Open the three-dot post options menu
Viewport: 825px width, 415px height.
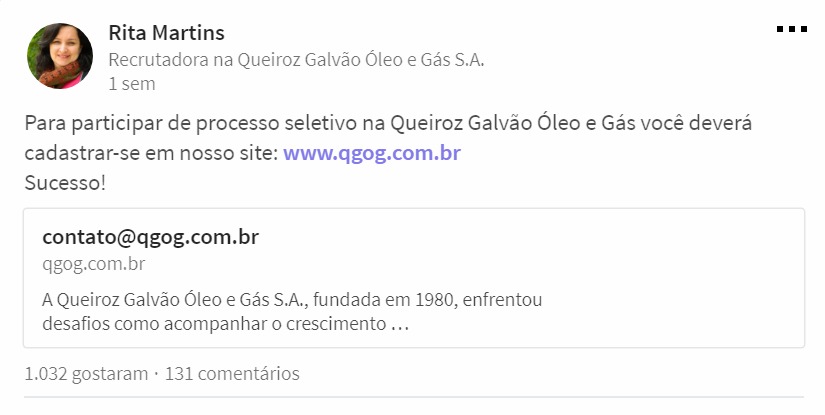791,30
